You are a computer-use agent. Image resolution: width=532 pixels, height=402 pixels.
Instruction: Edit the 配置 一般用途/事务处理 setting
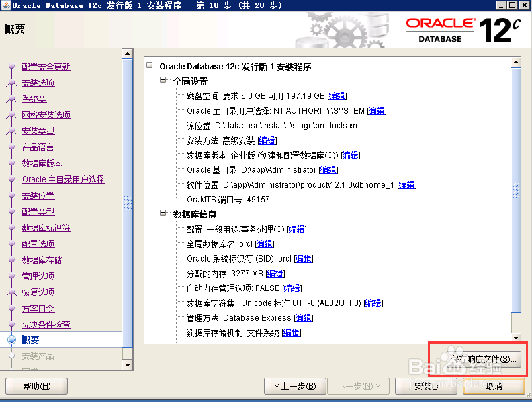click(296, 229)
